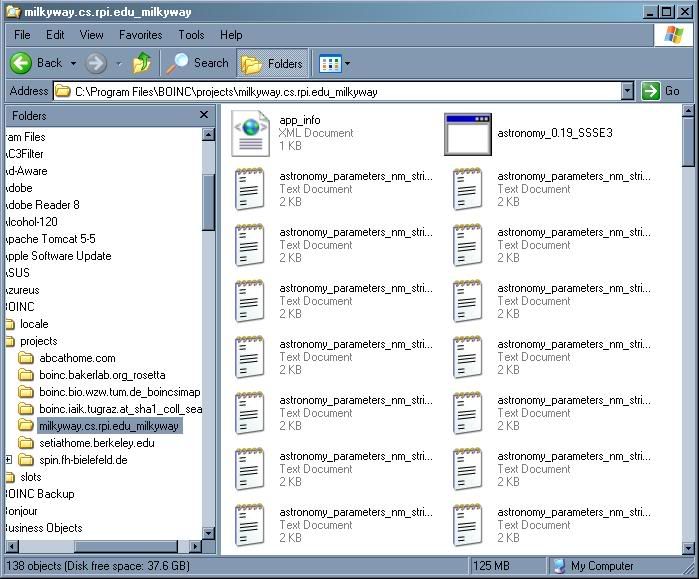Select the first right-column astronomy_parameters text file icon
The image size is (699, 579).
(x=467, y=189)
